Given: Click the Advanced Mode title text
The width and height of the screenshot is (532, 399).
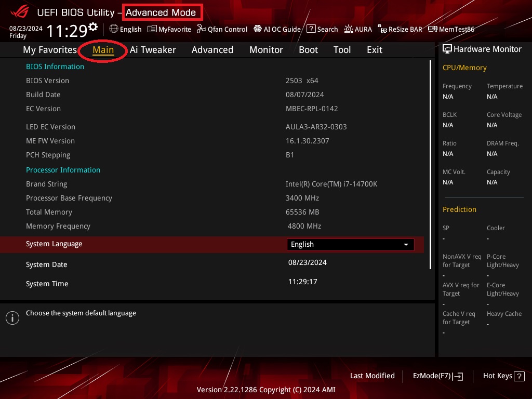Looking at the screenshot, I should (x=161, y=12).
